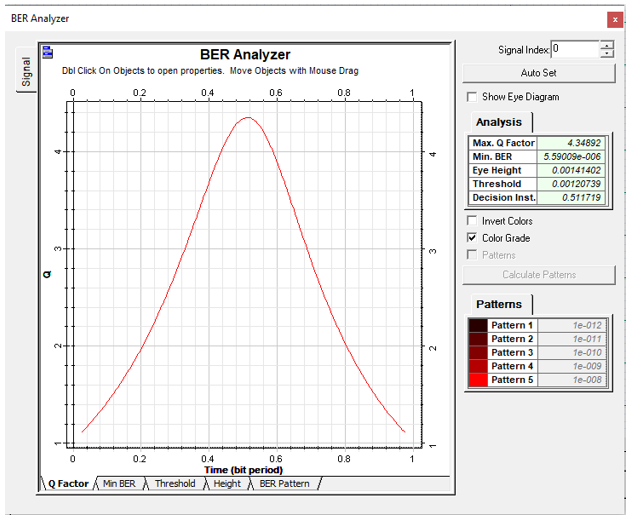This screenshot has height=518, width=635.
Task: Toggle the Invert Colors checkbox
Action: (x=471, y=221)
